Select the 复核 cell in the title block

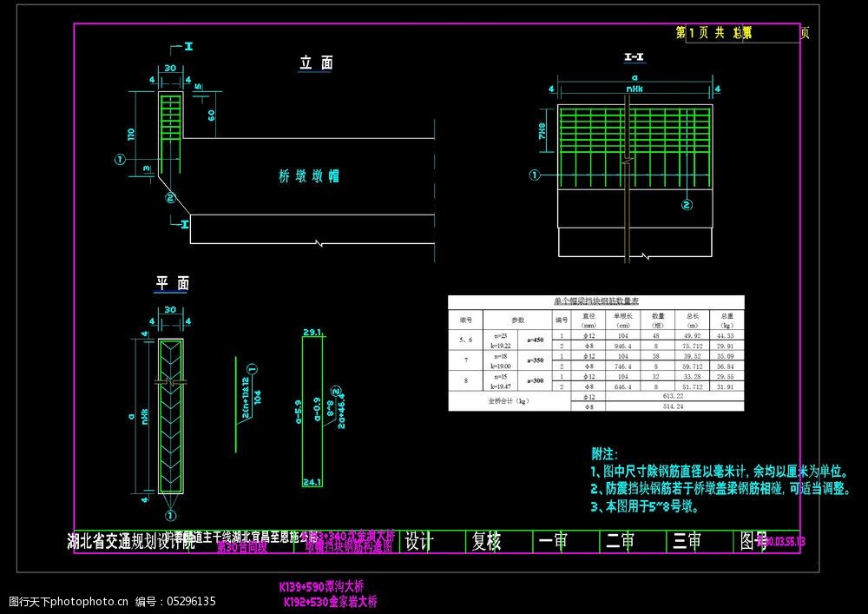tap(486, 542)
